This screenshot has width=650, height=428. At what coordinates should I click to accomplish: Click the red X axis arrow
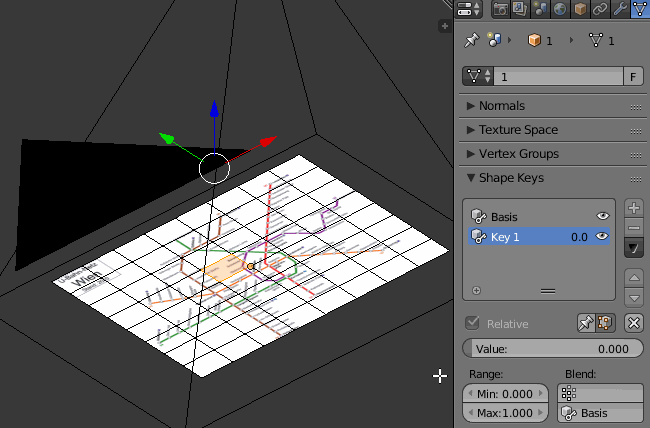(268, 141)
